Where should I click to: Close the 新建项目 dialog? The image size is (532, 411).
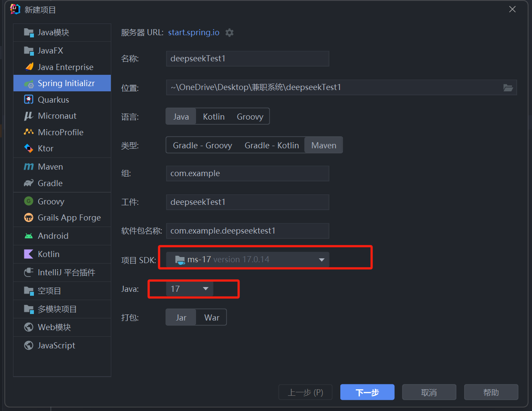click(x=512, y=9)
